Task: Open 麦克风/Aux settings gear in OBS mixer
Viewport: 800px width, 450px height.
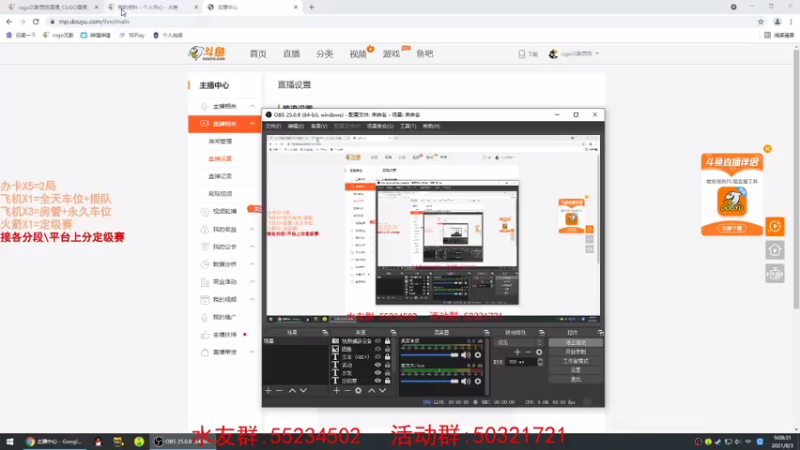Action: pyautogui.click(x=478, y=381)
